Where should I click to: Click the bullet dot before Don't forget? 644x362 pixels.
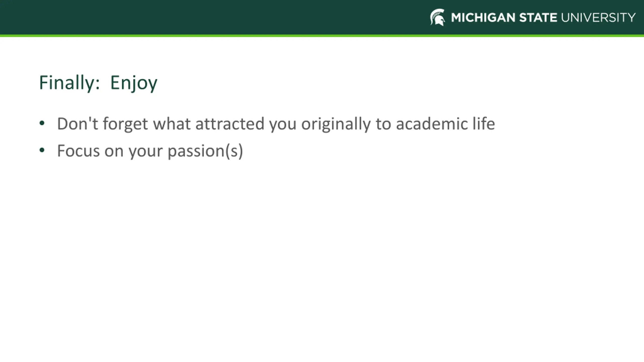pyautogui.click(x=42, y=123)
